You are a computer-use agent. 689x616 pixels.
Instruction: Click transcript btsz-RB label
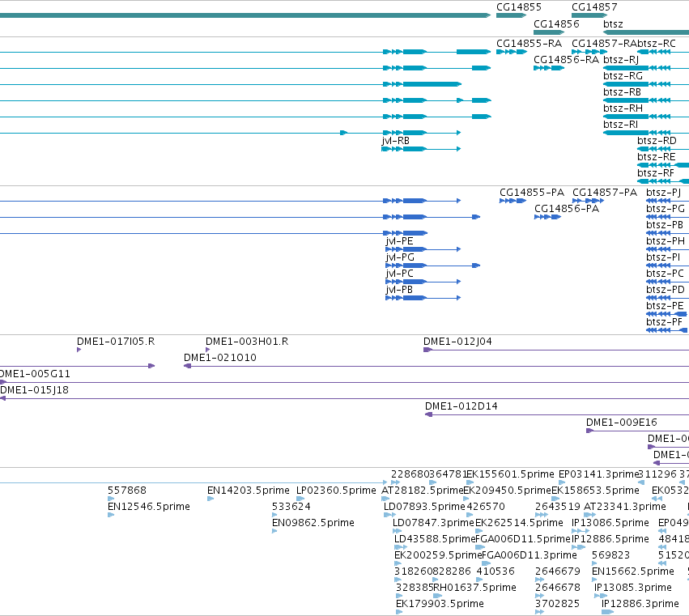pyautogui.click(x=623, y=92)
